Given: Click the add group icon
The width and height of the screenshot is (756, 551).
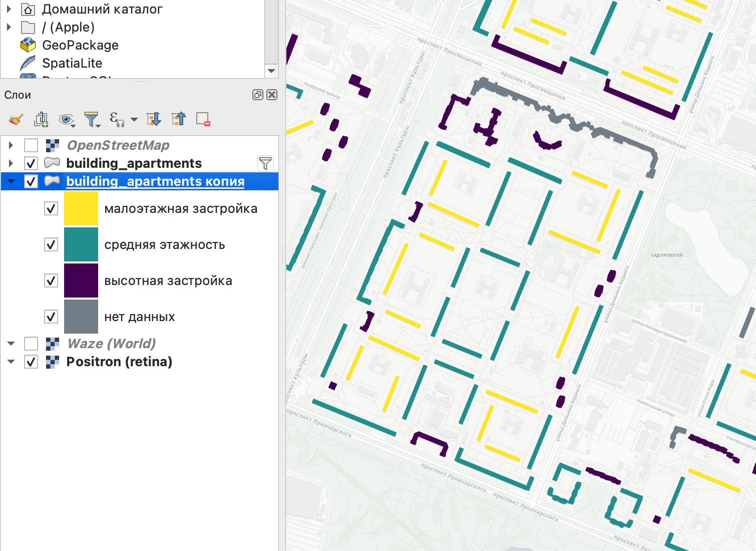Looking at the screenshot, I should tap(41, 119).
